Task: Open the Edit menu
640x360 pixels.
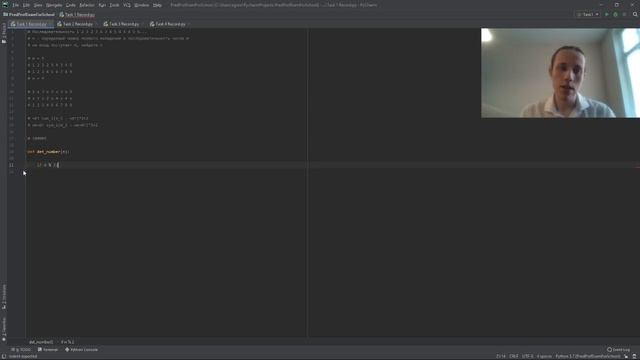Action: [x=26, y=5]
